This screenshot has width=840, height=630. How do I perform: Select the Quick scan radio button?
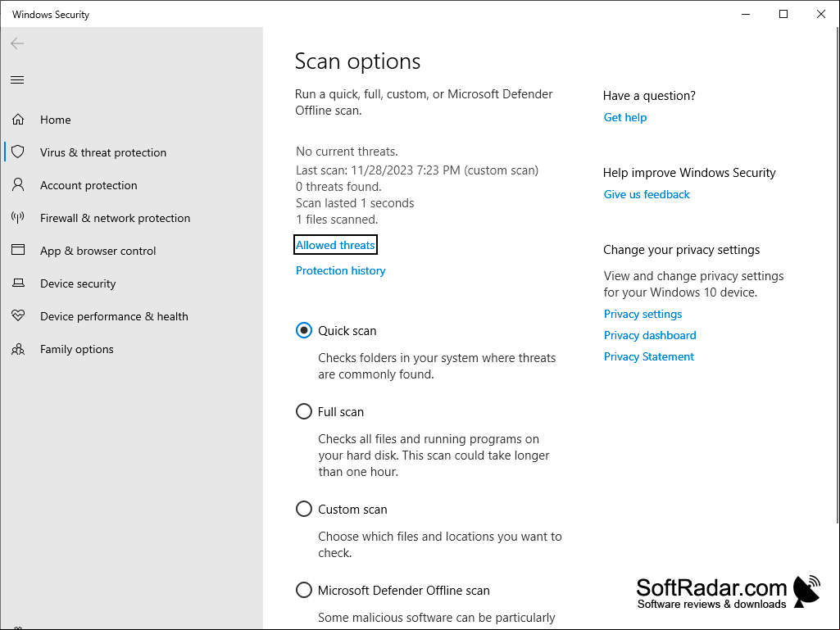(304, 330)
